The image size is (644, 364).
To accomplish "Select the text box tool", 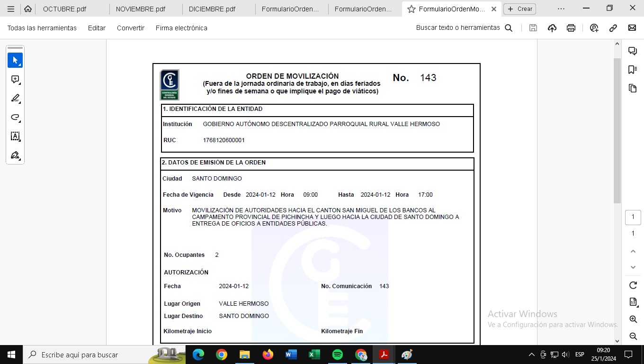I will click(x=15, y=136).
